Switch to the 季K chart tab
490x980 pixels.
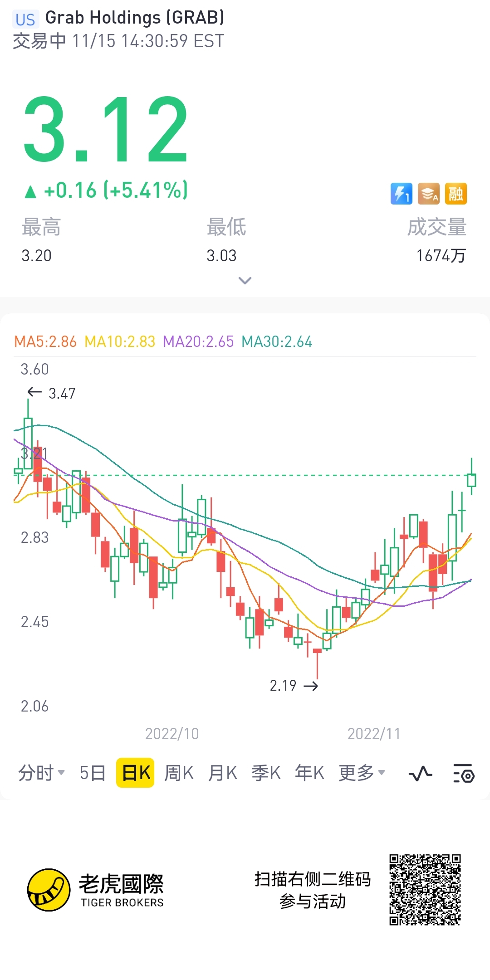[x=266, y=773]
